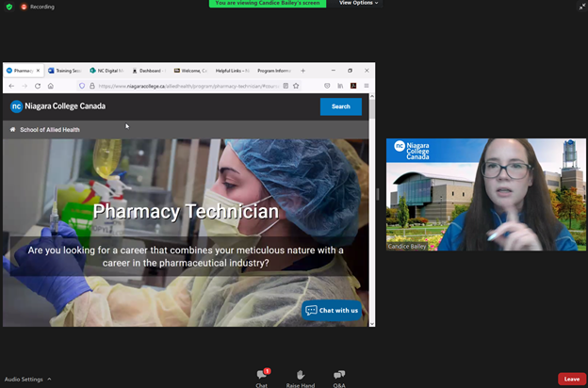Switch to the Training Session tab

64,71
